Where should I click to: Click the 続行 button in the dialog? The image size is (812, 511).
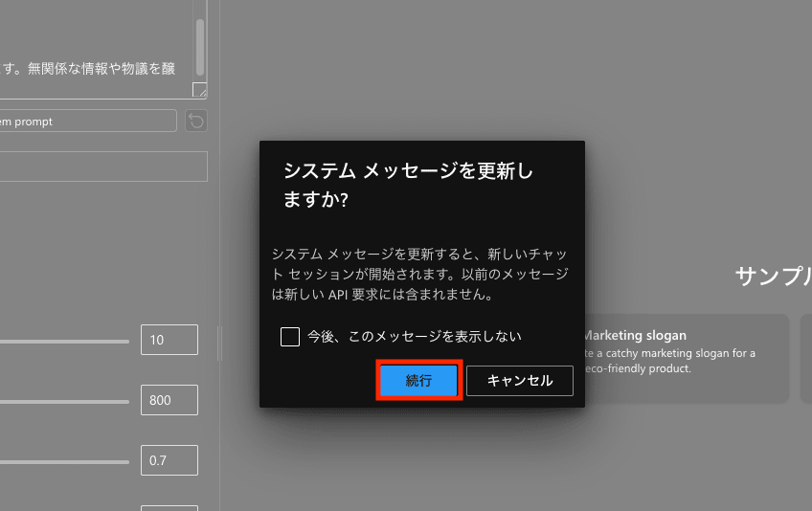pos(419,381)
